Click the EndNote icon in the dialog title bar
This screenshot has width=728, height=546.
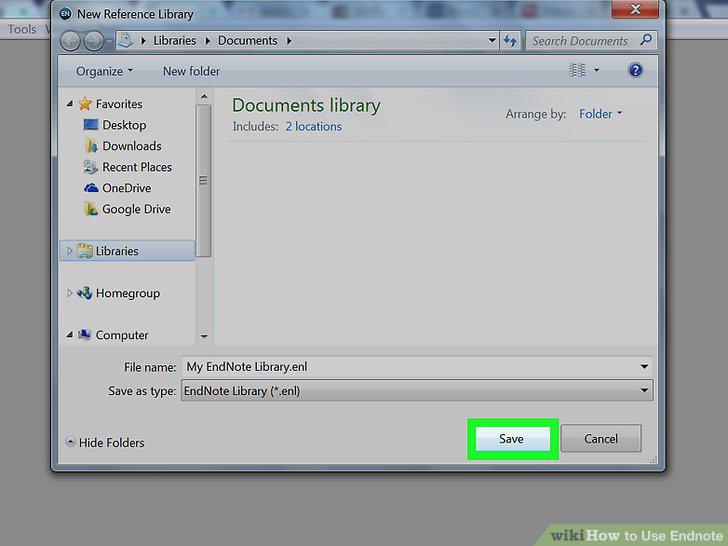click(65, 14)
